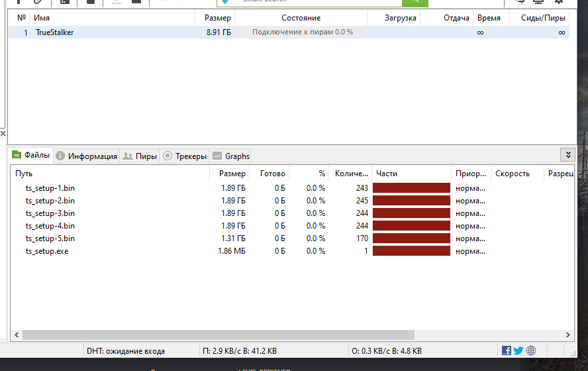Click piece count 245 for ts_setup-2.bin
This screenshot has height=371, width=588.
(362, 201)
